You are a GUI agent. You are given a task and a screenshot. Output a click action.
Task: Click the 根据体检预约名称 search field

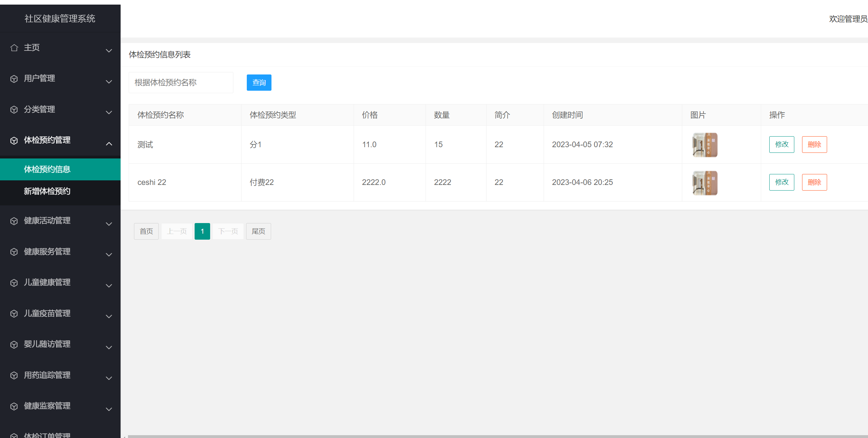pos(181,83)
